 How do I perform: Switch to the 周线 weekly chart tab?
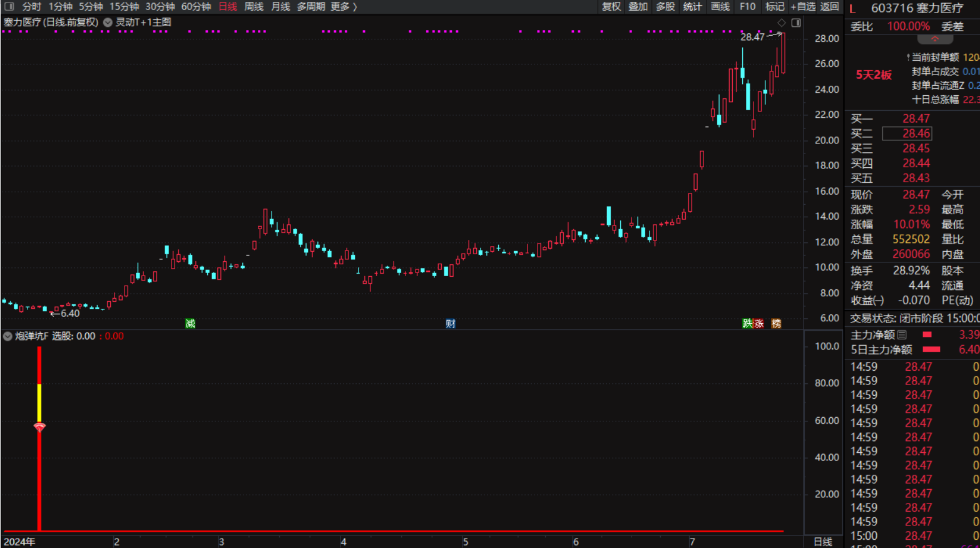click(x=253, y=6)
